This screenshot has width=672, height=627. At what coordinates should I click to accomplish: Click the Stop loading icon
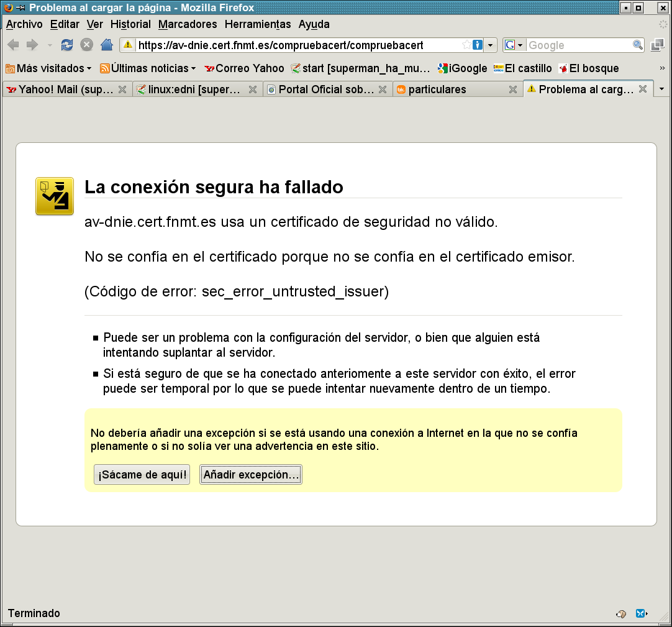pyautogui.click(x=87, y=45)
